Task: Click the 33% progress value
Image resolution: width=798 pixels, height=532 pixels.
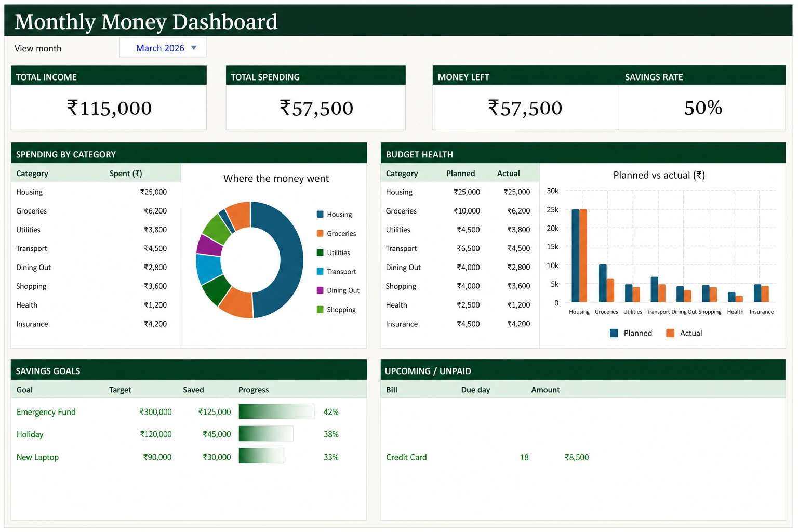Action: tap(331, 457)
